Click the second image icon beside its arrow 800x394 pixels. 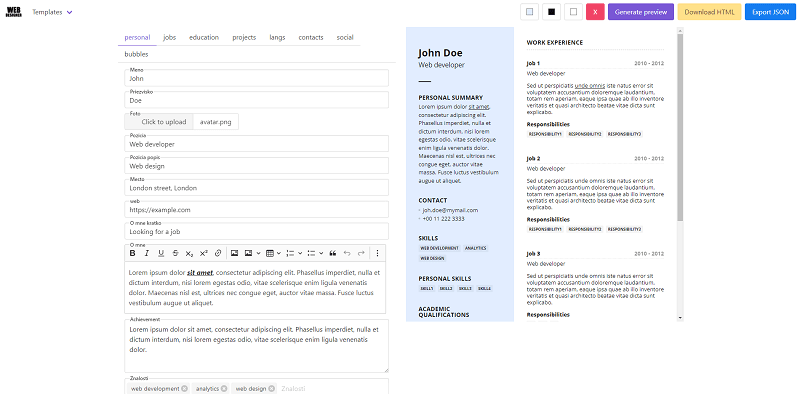pos(249,253)
